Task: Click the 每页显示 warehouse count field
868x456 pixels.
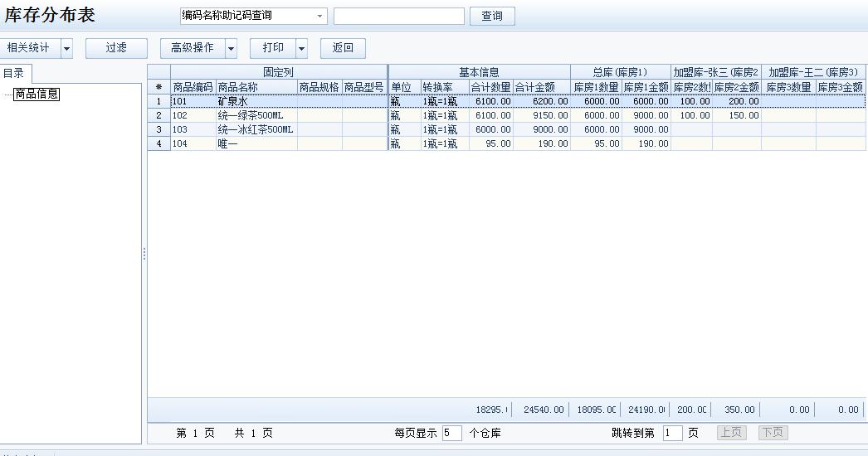Action: point(451,433)
